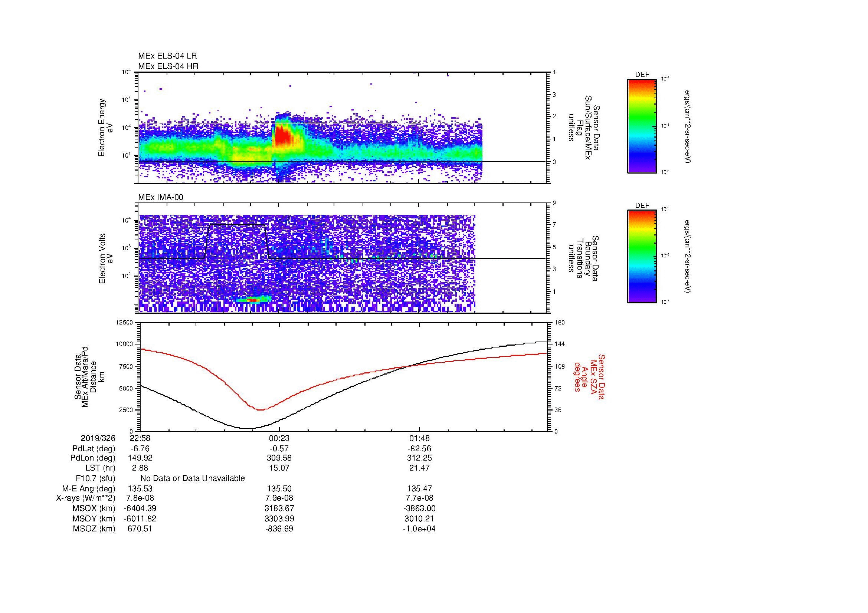Click the upper DEF color bar for ELS
The width and height of the screenshot is (868, 613).
(642, 126)
